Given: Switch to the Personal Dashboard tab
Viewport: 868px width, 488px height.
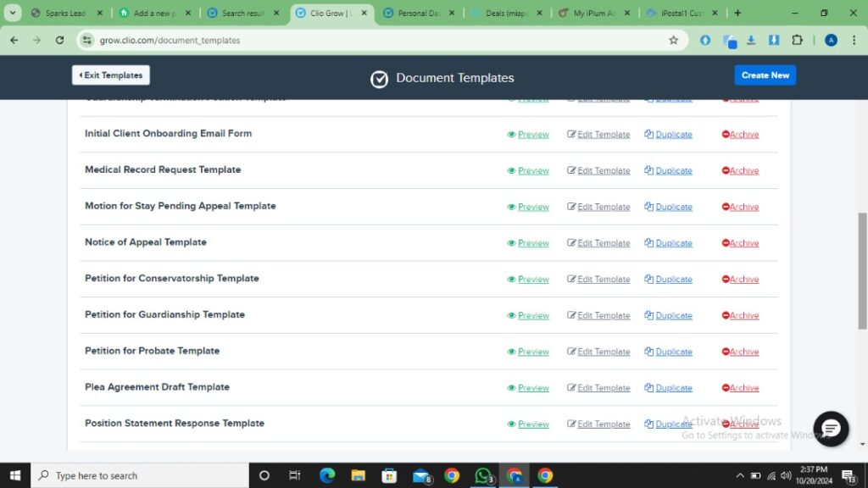Looking at the screenshot, I should [x=419, y=13].
